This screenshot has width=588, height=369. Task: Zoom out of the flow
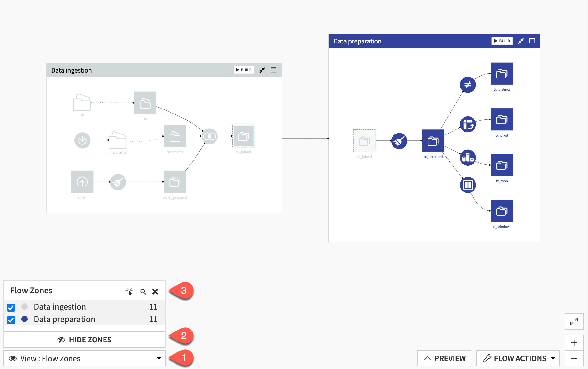pyautogui.click(x=574, y=358)
